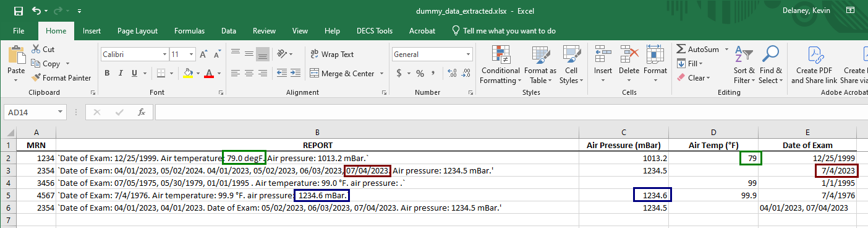Toggle Wrap Text option
This screenshot has width=868, height=228.
pos(332,55)
